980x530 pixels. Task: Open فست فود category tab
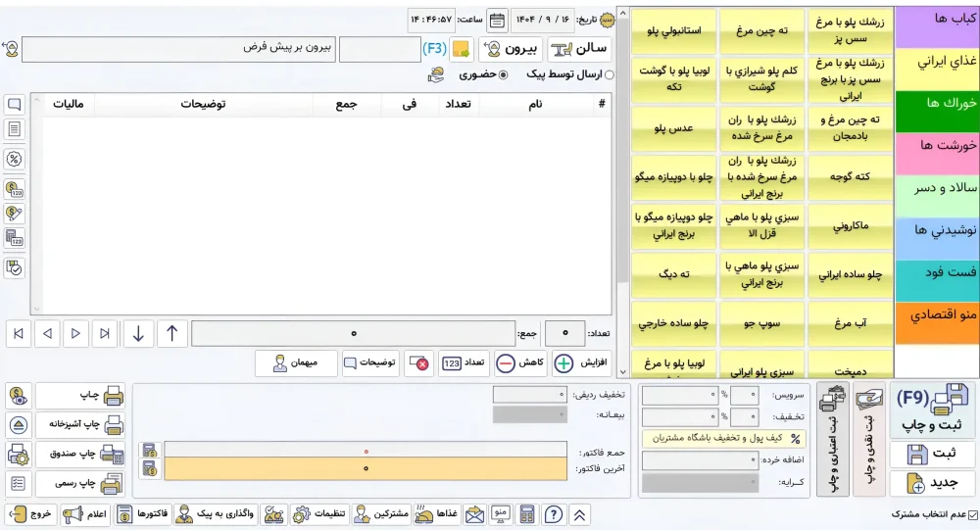938,280
